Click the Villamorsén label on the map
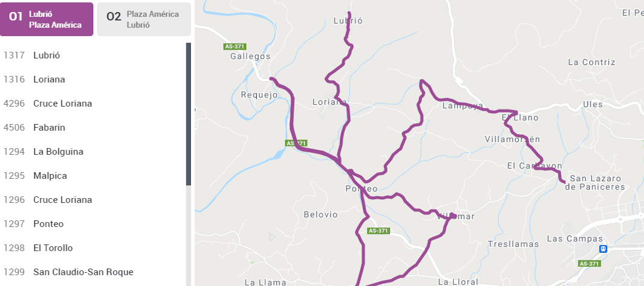Screen dimensions: 644x286 512,139
